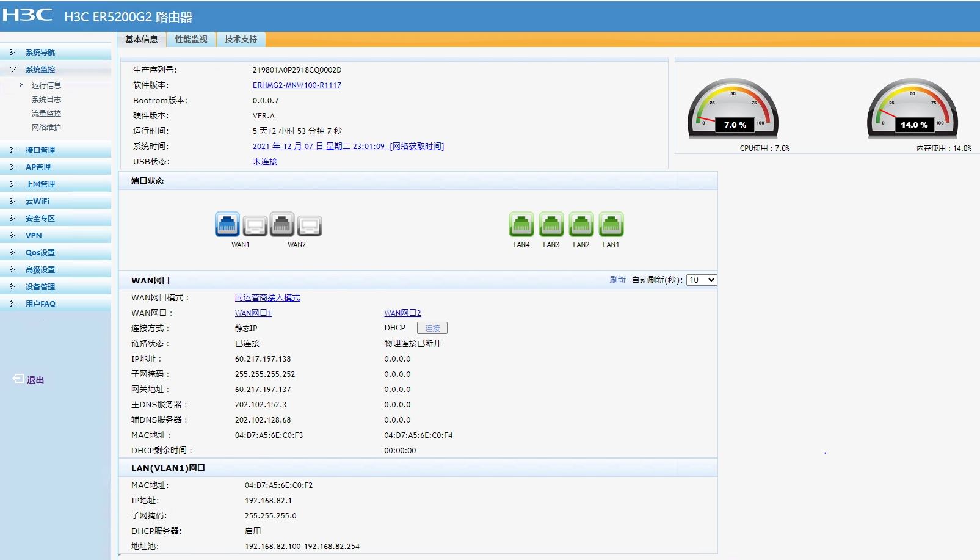Expand the 接口管理 menu
This screenshot has height=560, width=980.
(x=56, y=150)
